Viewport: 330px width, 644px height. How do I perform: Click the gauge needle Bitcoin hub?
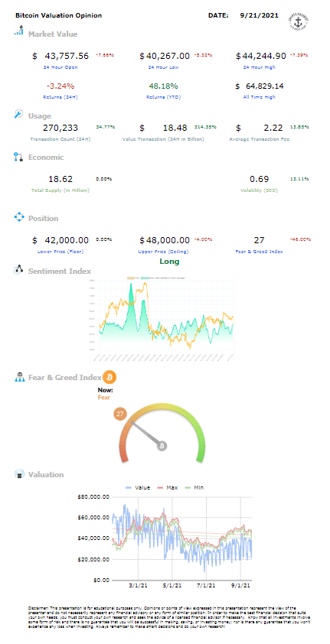[162, 446]
